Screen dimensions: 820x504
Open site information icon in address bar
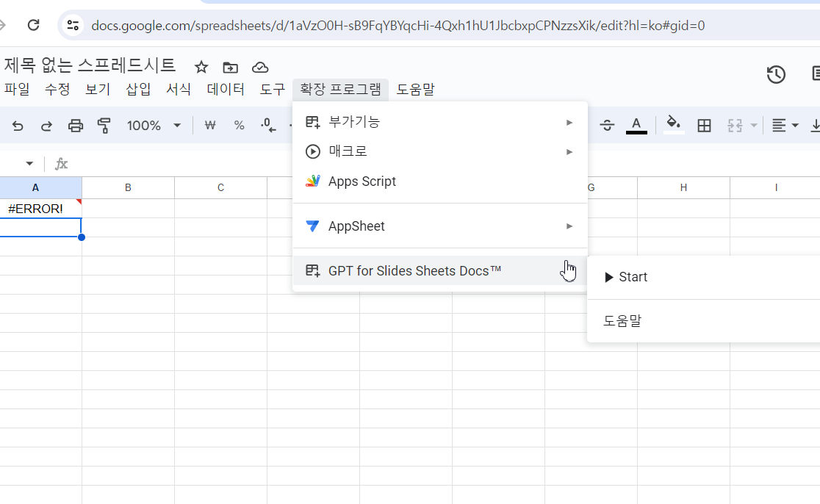click(x=73, y=25)
